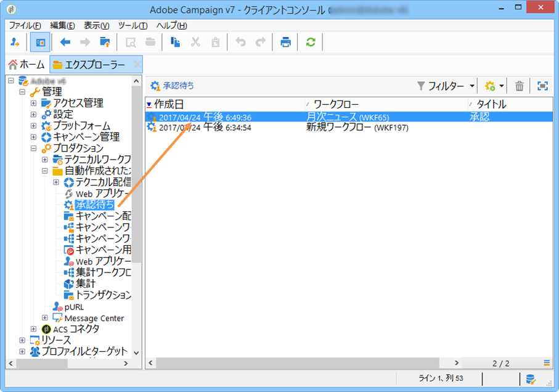The height and width of the screenshot is (392, 559).
Task: Open the ヘルプ menu
Action: click(x=171, y=26)
